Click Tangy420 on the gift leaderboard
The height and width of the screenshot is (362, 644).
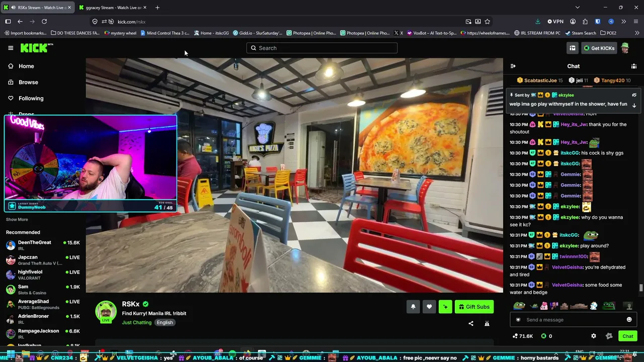(612, 80)
